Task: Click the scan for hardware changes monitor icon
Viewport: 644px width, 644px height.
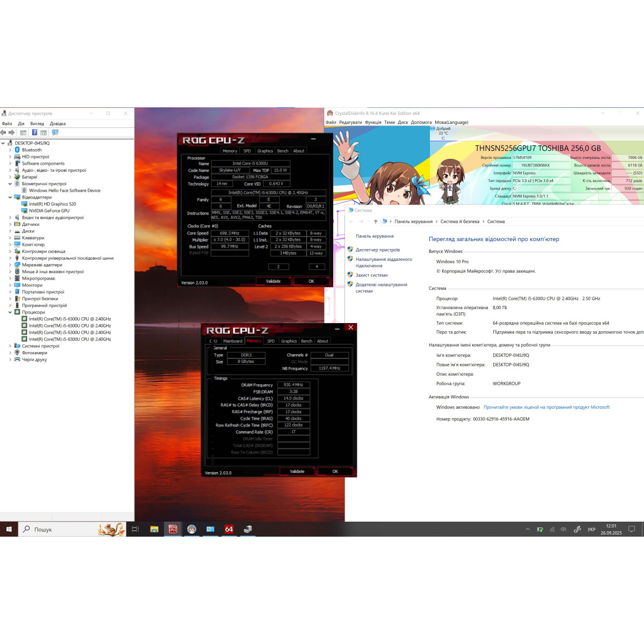Action: (x=55, y=132)
